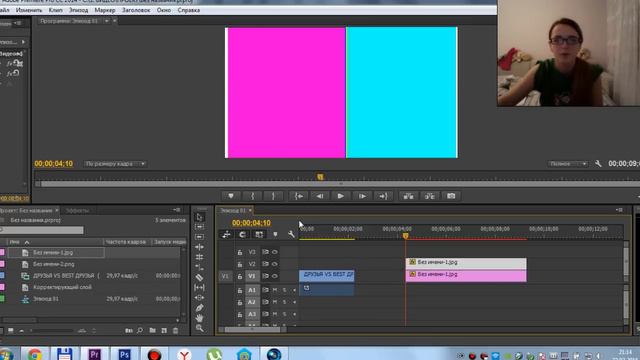Add a marker in the timeline
640x360 pixels.
[275, 235]
